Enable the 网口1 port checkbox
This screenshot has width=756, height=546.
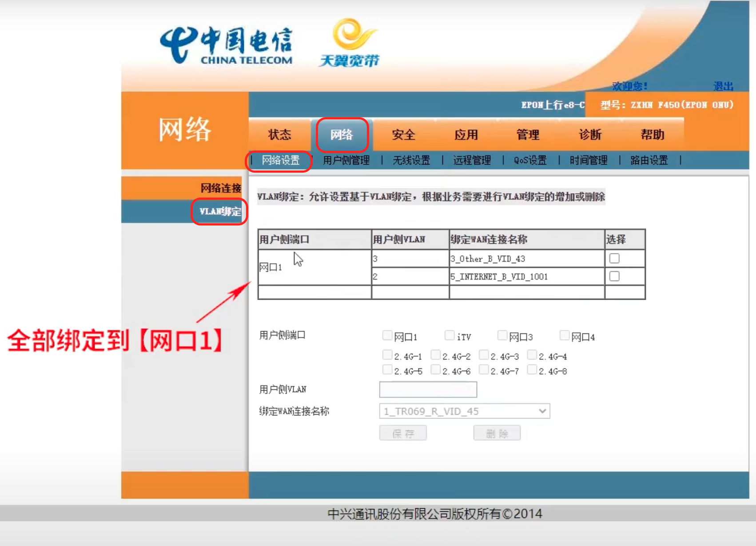tap(387, 335)
